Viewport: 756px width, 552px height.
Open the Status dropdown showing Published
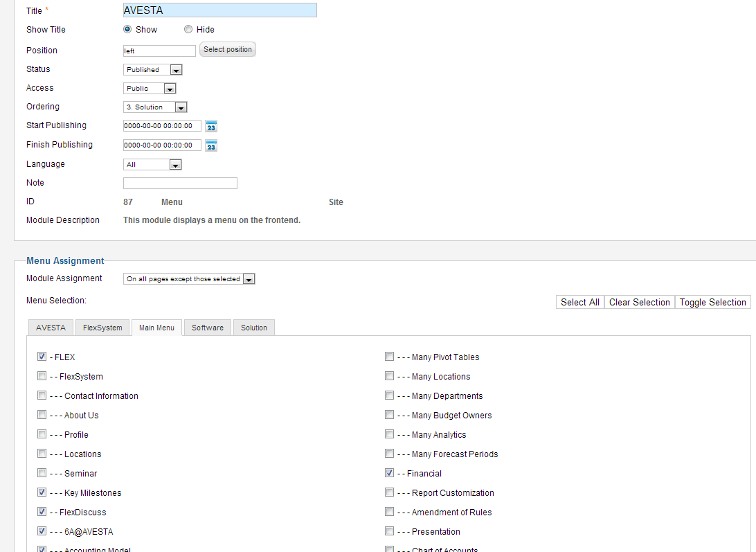pos(153,70)
